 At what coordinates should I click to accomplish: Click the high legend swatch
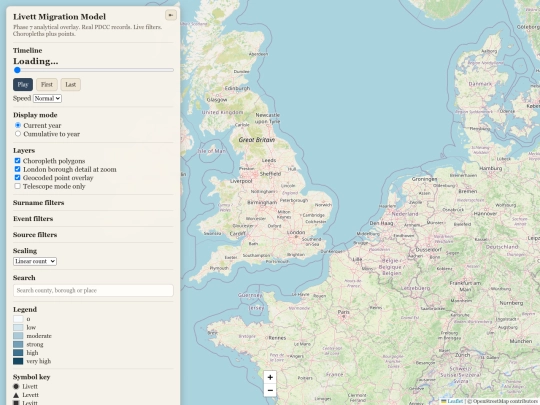point(18,353)
